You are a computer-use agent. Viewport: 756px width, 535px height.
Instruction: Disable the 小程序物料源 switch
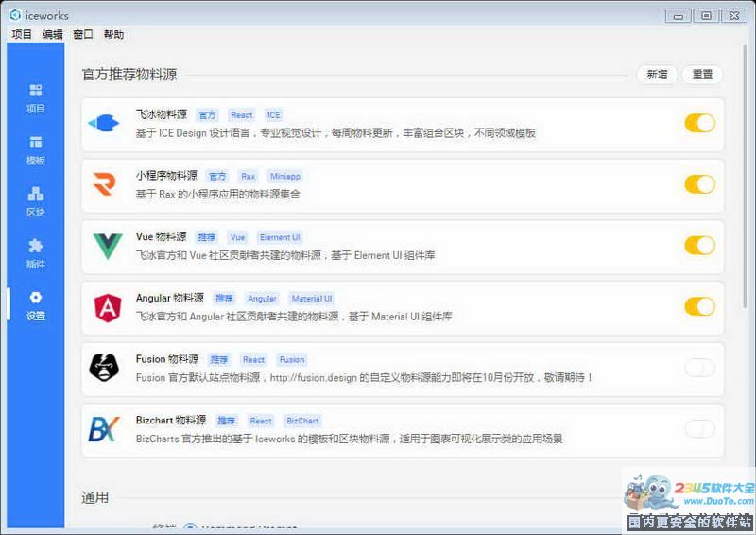(x=699, y=184)
